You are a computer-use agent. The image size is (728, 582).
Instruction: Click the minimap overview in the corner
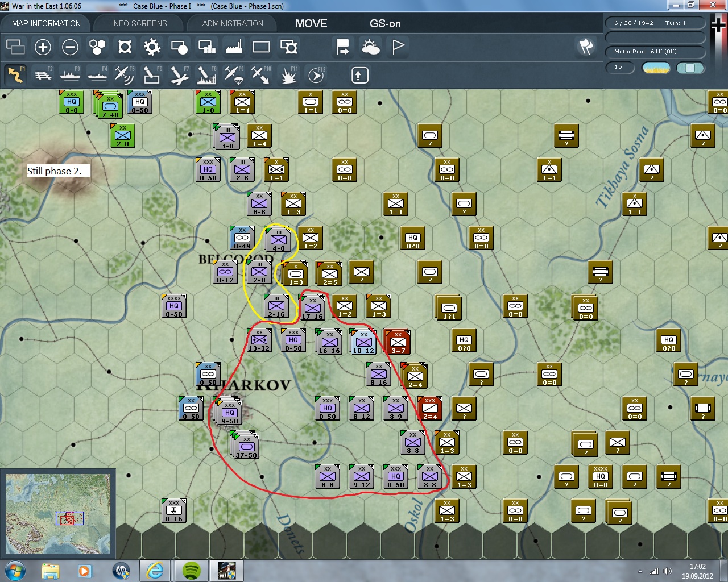coord(57,514)
